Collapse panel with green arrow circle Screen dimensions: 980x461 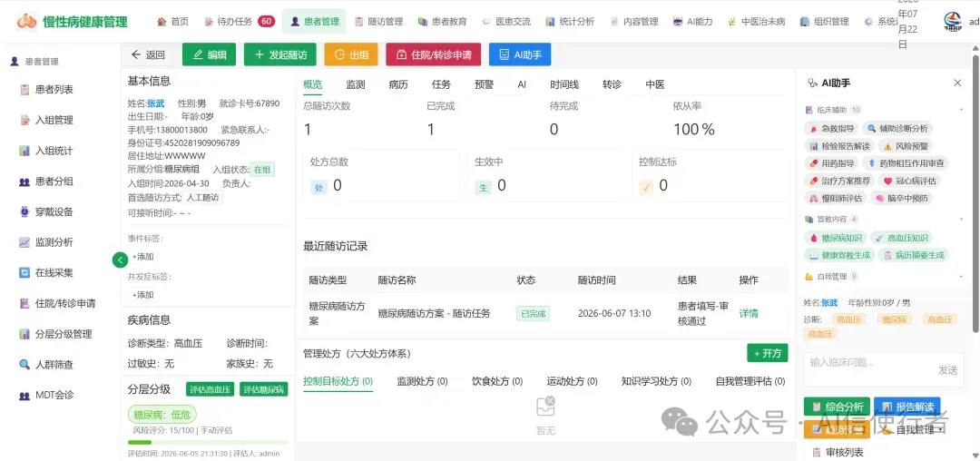[120, 260]
